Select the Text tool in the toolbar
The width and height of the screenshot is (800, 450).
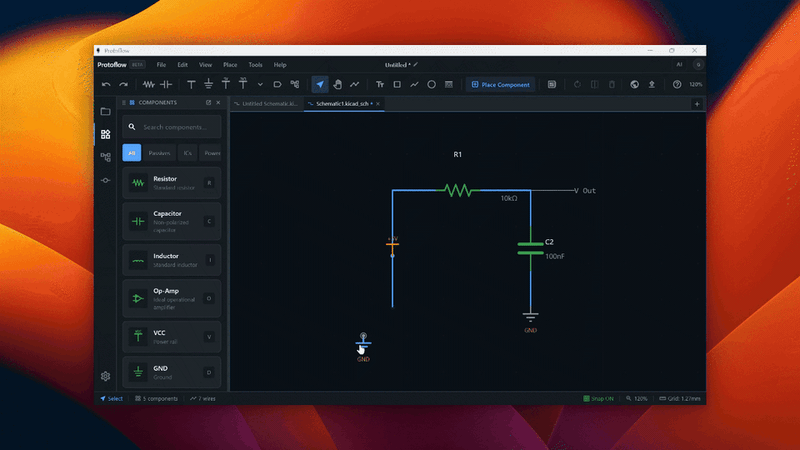tap(380, 85)
